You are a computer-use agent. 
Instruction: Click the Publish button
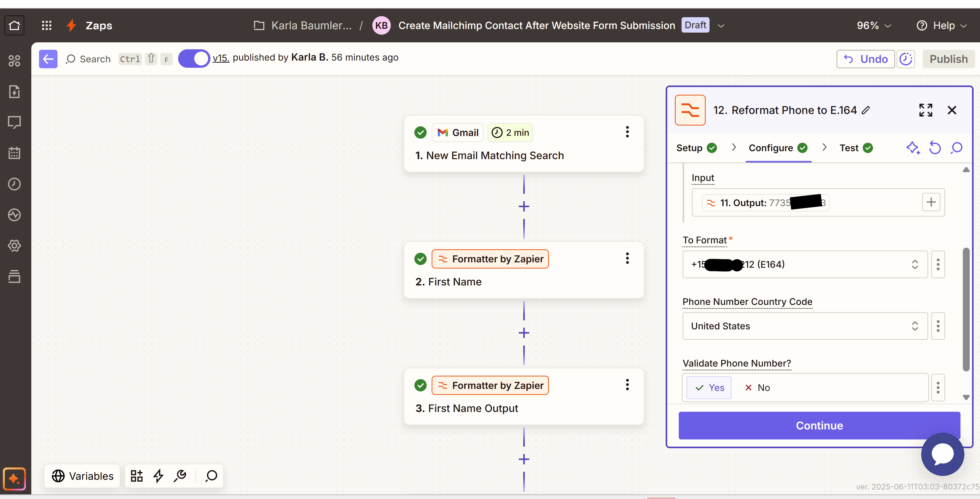pos(948,59)
